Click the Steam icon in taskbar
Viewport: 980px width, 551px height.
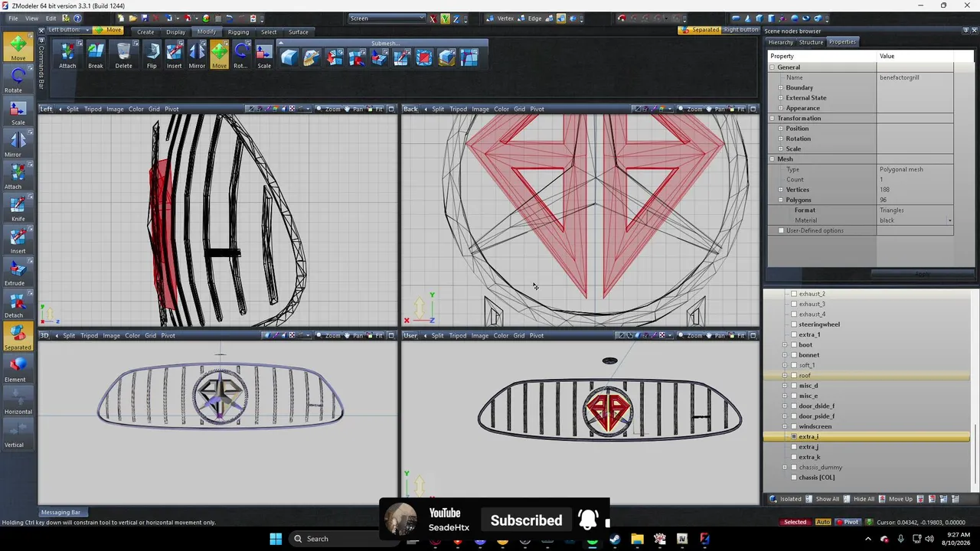pos(615,539)
